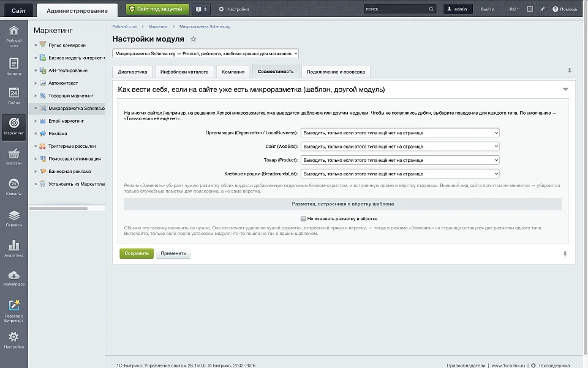Open Помощь help icon

click(x=556, y=9)
